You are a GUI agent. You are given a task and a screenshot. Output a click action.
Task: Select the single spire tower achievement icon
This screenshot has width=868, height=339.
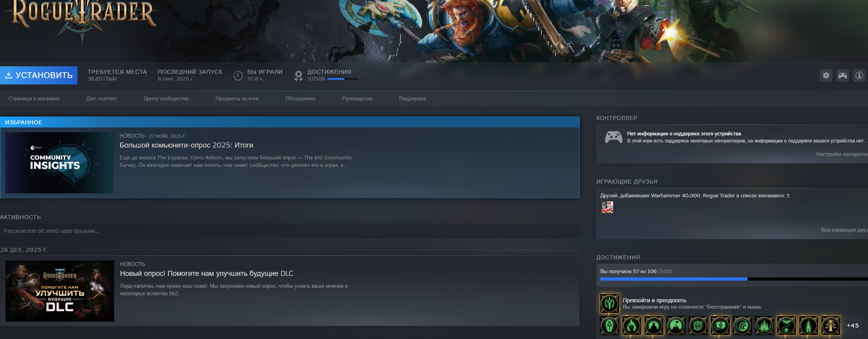[x=808, y=326]
